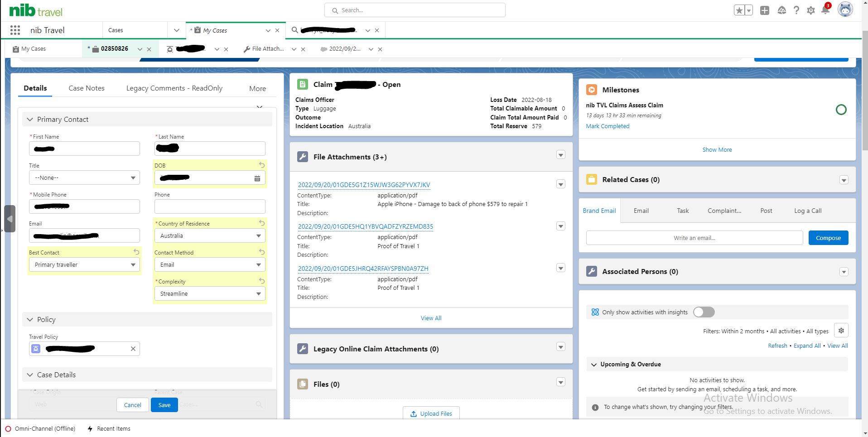This screenshot has width=868, height=437.
Task: Toggle Only show activities with insights
Action: coord(704,312)
